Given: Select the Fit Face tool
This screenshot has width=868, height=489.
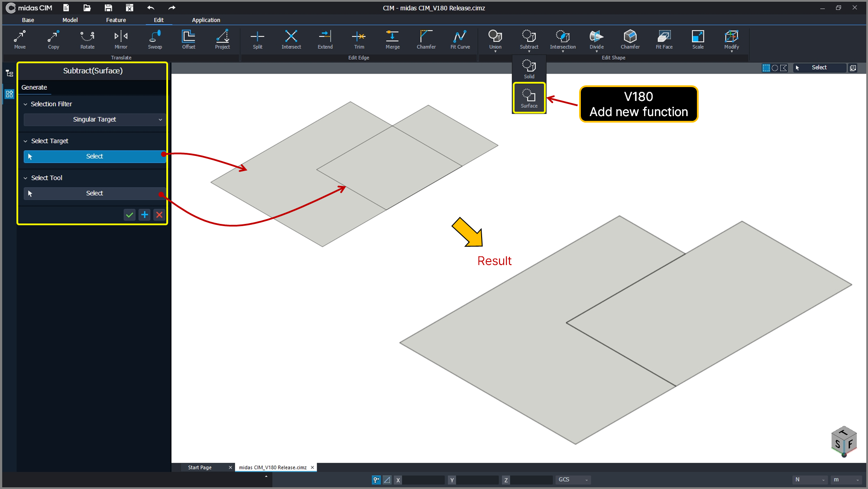Looking at the screenshot, I should coord(664,39).
